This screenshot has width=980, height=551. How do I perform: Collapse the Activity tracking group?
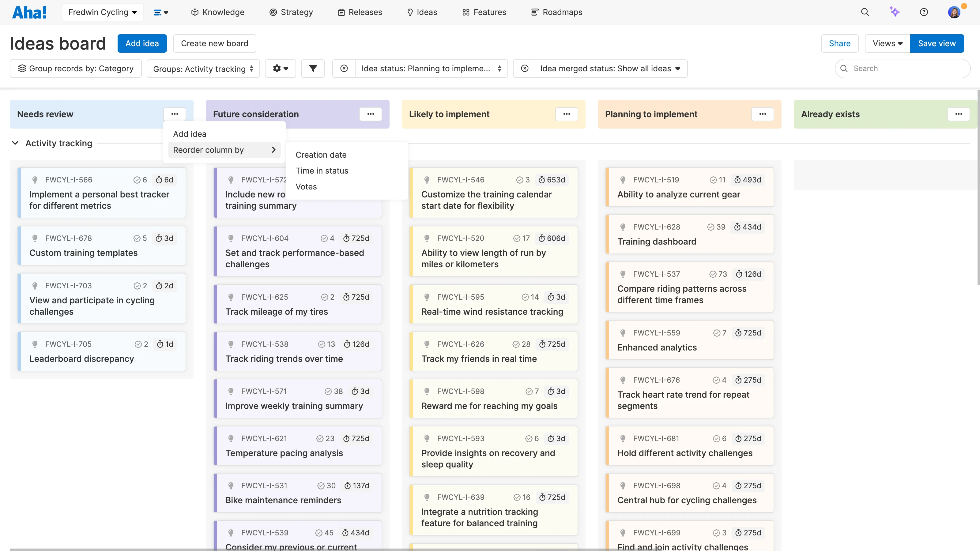click(x=15, y=143)
